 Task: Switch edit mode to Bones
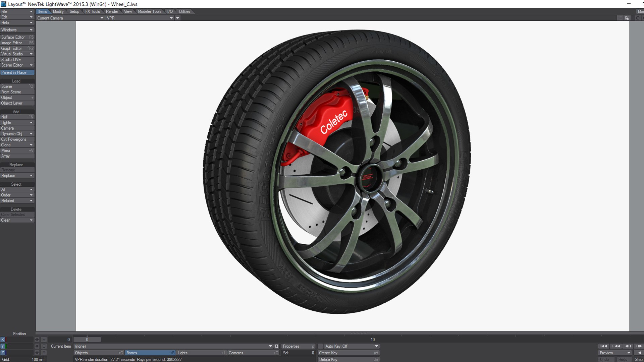(x=150, y=353)
